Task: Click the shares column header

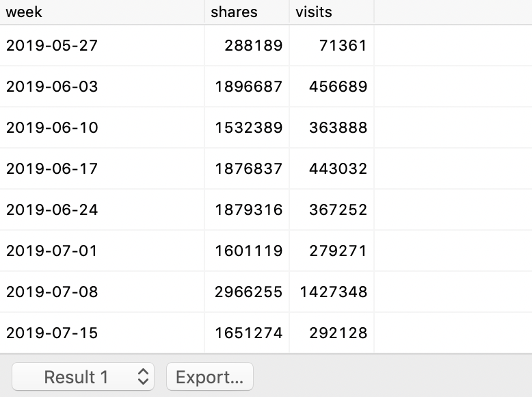Action: [x=235, y=12]
